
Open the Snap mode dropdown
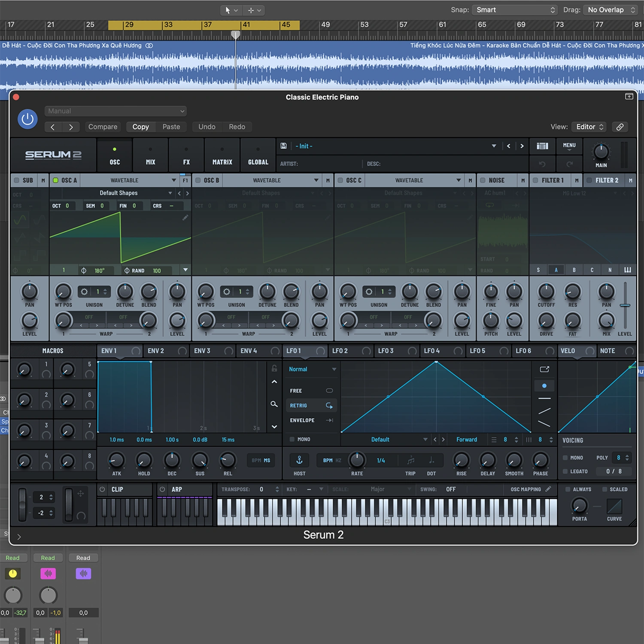(x=515, y=10)
